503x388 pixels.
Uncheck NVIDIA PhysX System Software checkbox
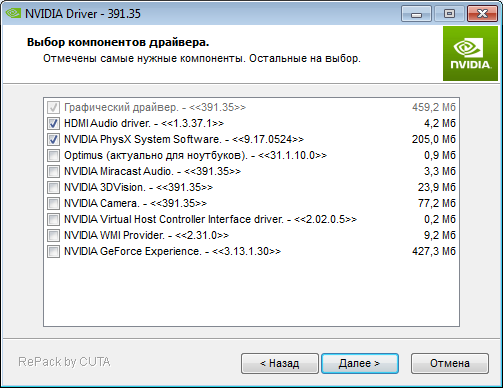click(x=53, y=139)
